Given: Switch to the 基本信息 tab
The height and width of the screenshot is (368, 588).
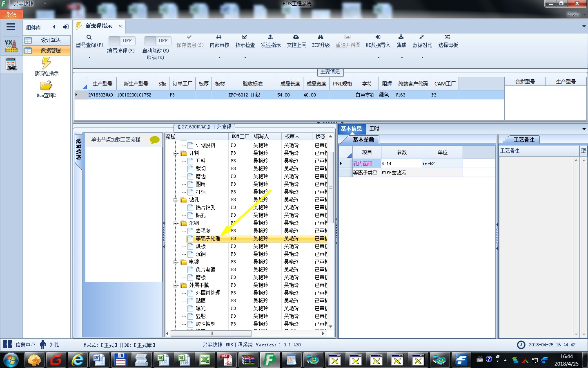Looking at the screenshot, I should pyautogui.click(x=351, y=128).
